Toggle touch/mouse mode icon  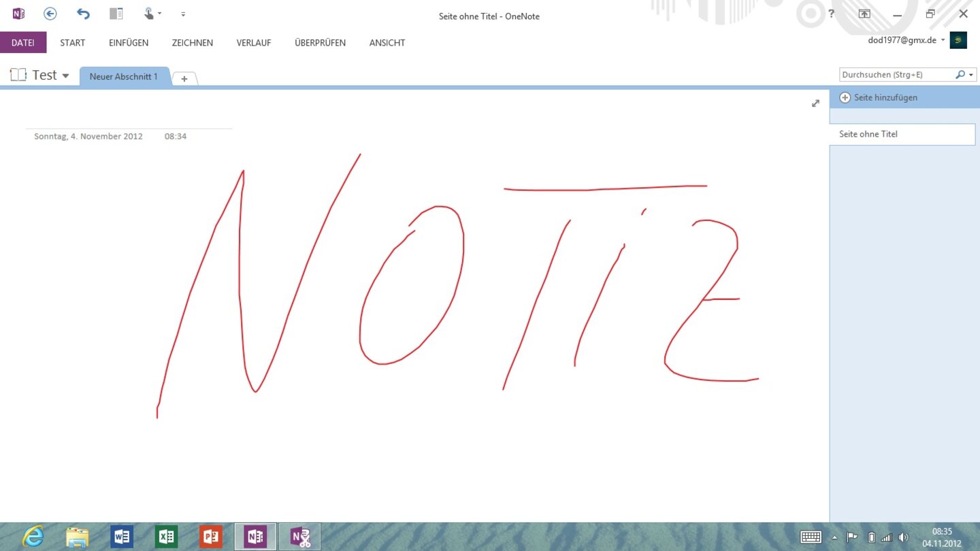tap(149, 14)
